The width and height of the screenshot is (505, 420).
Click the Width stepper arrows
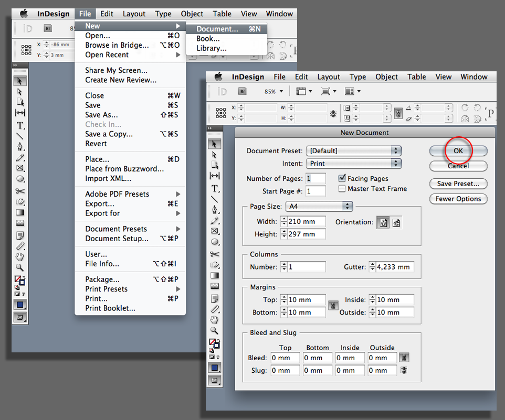[x=284, y=221]
